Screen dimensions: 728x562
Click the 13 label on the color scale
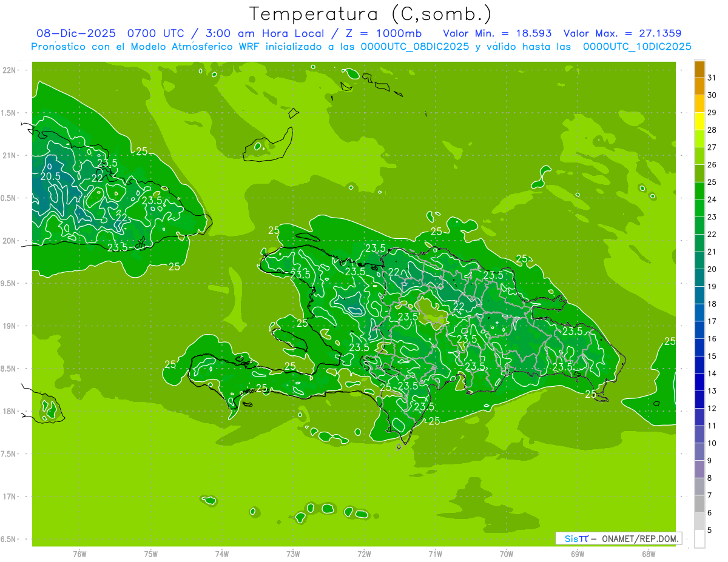tap(712, 391)
